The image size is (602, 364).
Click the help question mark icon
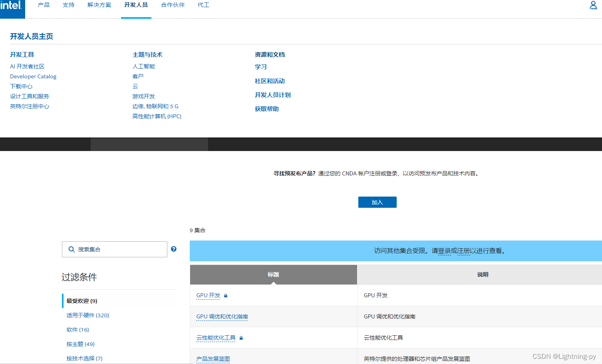pyautogui.click(x=174, y=249)
